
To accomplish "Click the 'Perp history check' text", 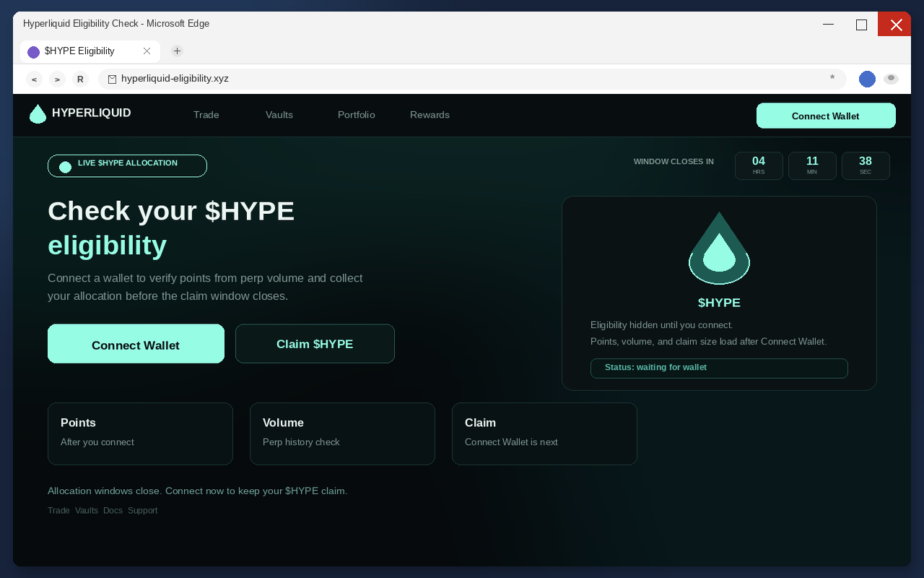I will point(301,442).
